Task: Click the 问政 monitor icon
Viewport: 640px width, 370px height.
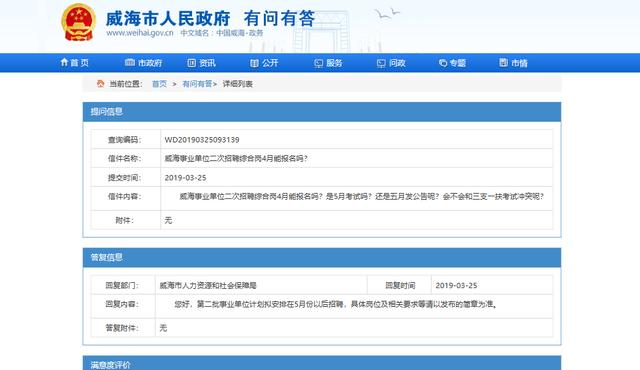Action: [381, 63]
